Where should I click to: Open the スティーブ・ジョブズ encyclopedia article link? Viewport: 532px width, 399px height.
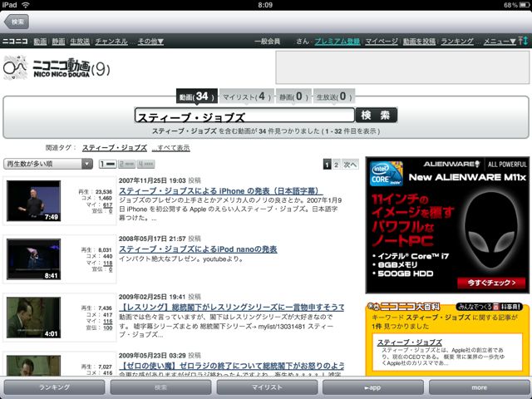[x=410, y=342]
